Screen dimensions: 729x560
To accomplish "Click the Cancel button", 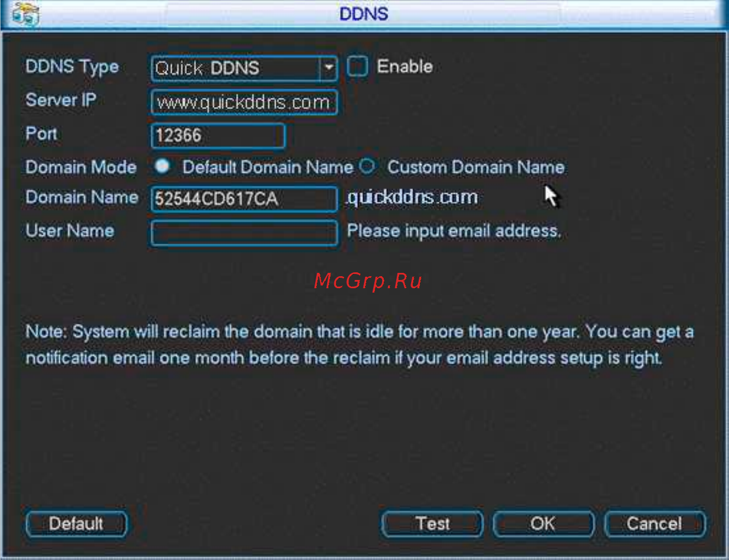I will pos(654,524).
